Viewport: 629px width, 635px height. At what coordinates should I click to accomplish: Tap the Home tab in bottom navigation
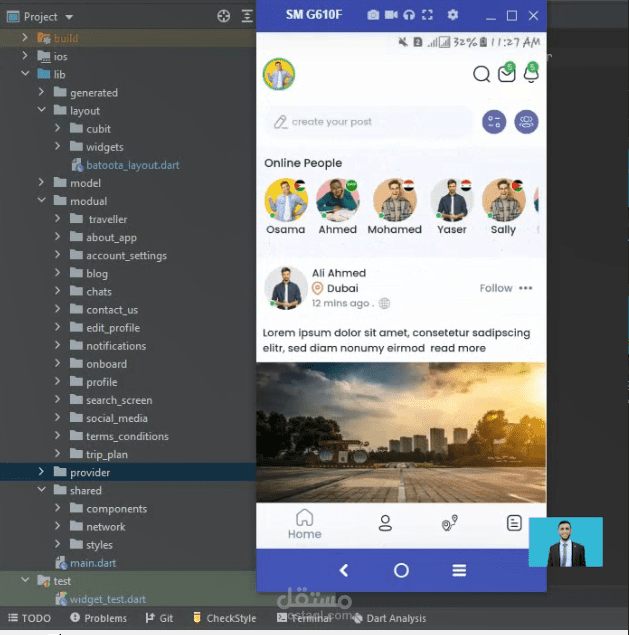point(305,524)
